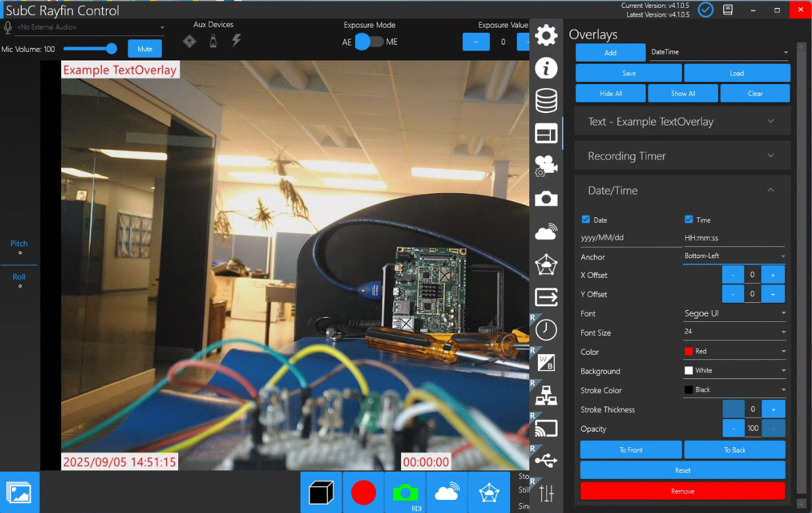Open the Font Segoe UI dropdown
This screenshot has width=812, height=513.
click(734, 313)
